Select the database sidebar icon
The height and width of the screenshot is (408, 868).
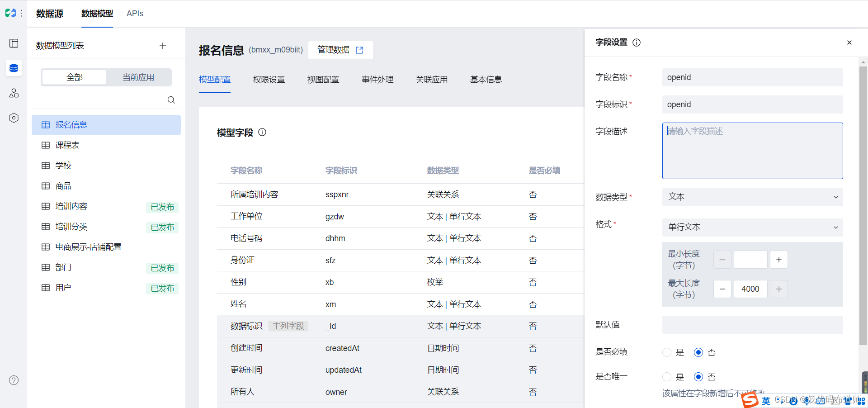tap(14, 68)
